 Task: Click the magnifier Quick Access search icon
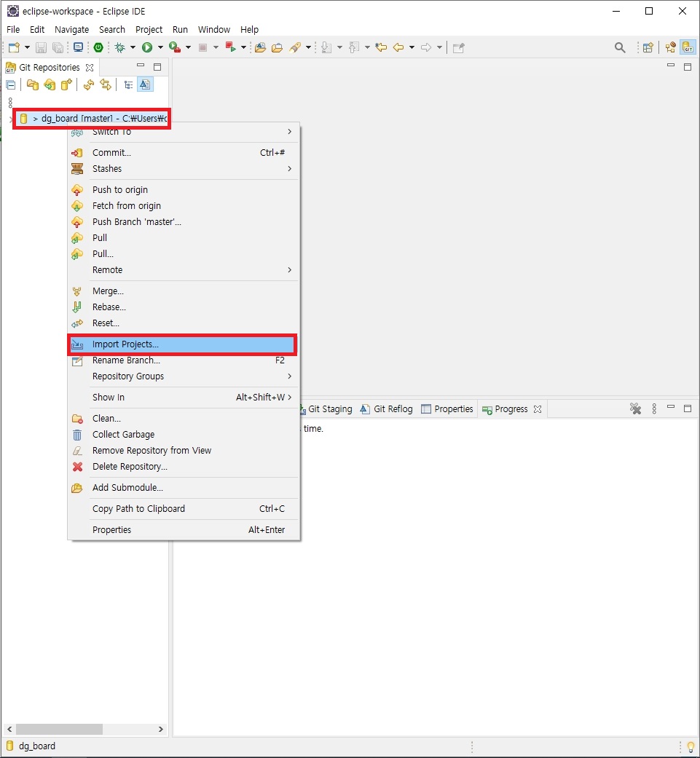coord(620,47)
